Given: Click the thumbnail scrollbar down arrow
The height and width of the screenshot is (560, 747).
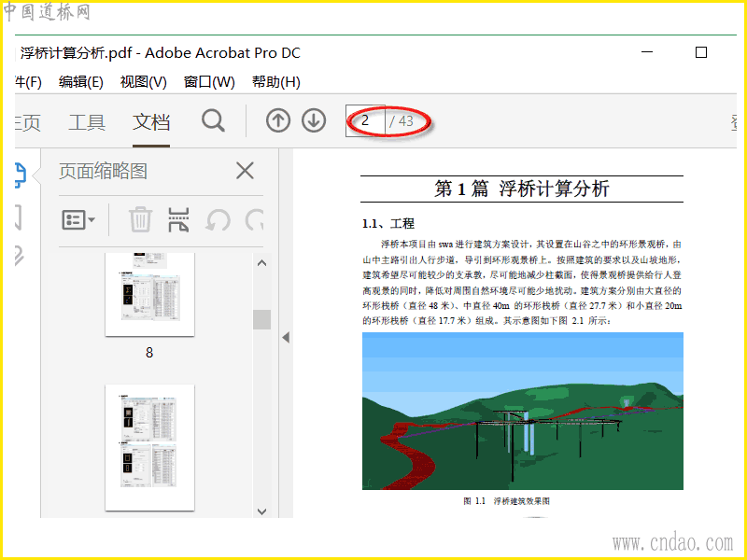Looking at the screenshot, I should (x=262, y=511).
